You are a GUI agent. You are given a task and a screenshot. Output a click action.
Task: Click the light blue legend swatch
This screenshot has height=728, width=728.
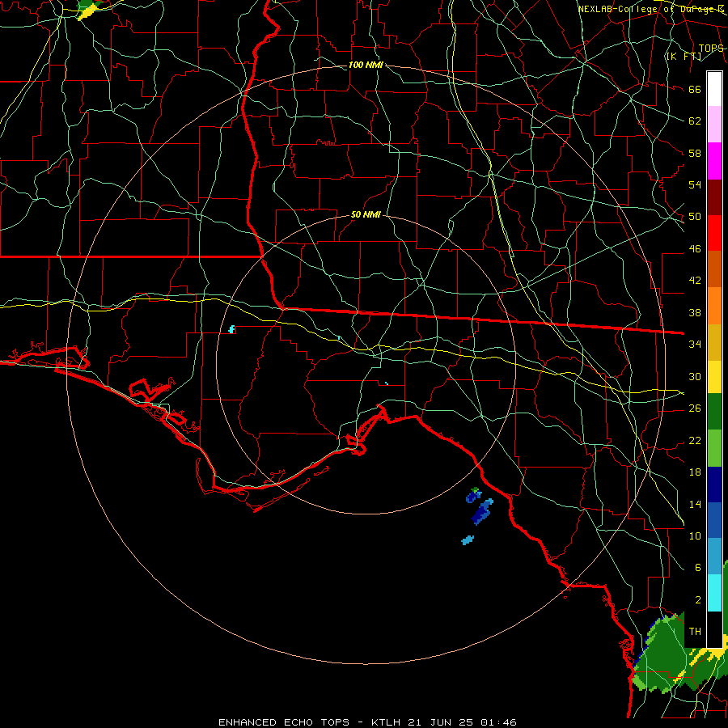(x=714, y=557)
